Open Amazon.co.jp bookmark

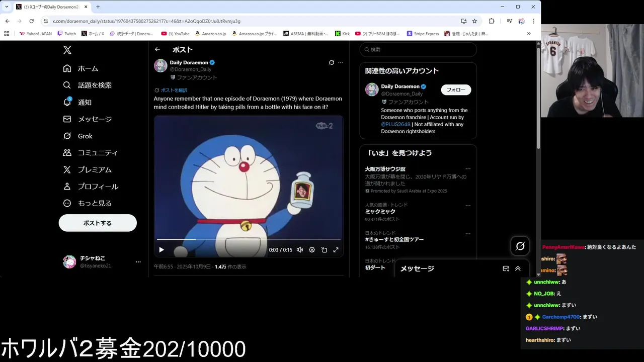point(211,34)
